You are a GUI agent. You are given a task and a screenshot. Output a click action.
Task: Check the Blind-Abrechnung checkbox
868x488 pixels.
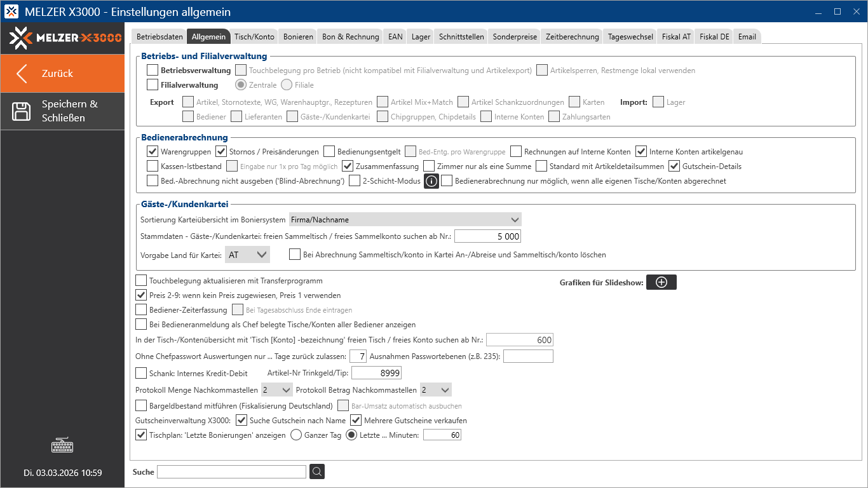[x=153, y=180]
